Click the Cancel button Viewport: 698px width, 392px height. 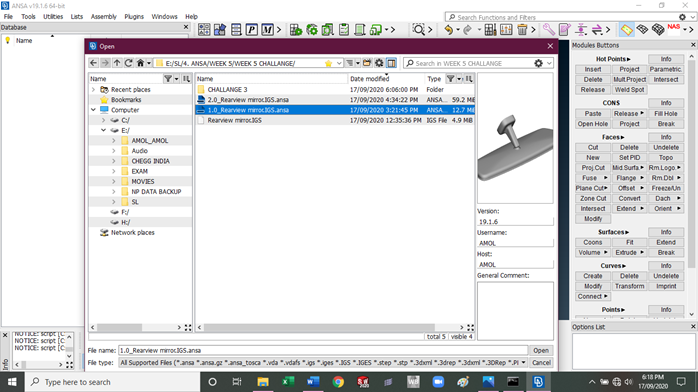(x=541, y=363)
